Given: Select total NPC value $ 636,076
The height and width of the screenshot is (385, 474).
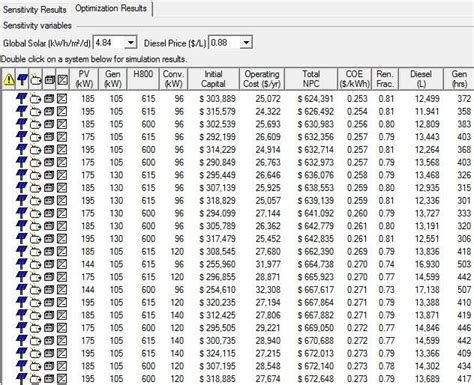Looking at the screenshot, I should (x=316, y=175).
